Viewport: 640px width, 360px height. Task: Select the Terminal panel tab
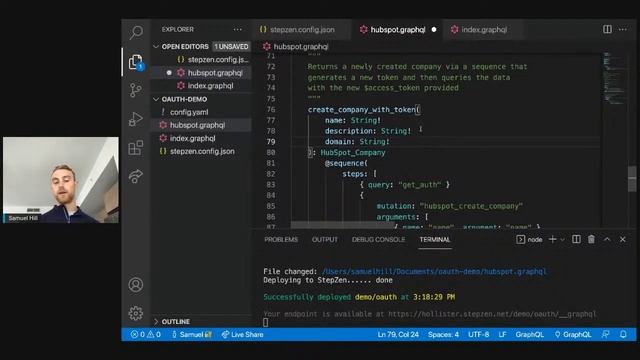pos(435,240)
